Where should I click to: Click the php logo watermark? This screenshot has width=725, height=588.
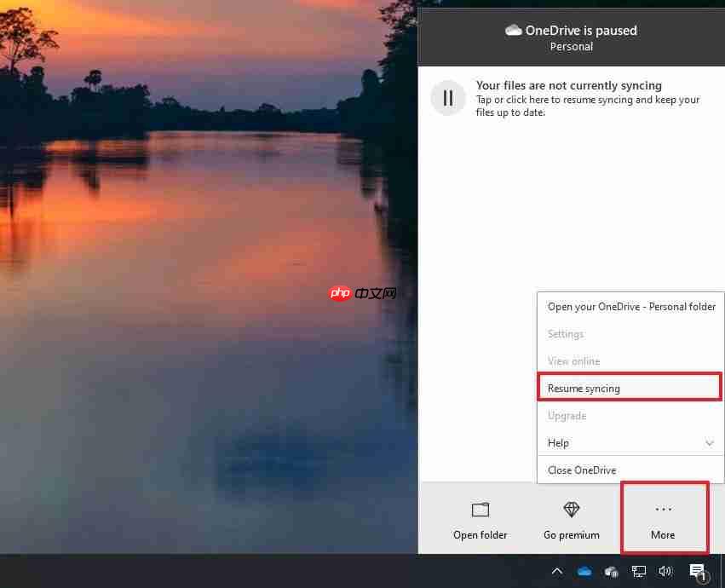(x=340, y=293)
